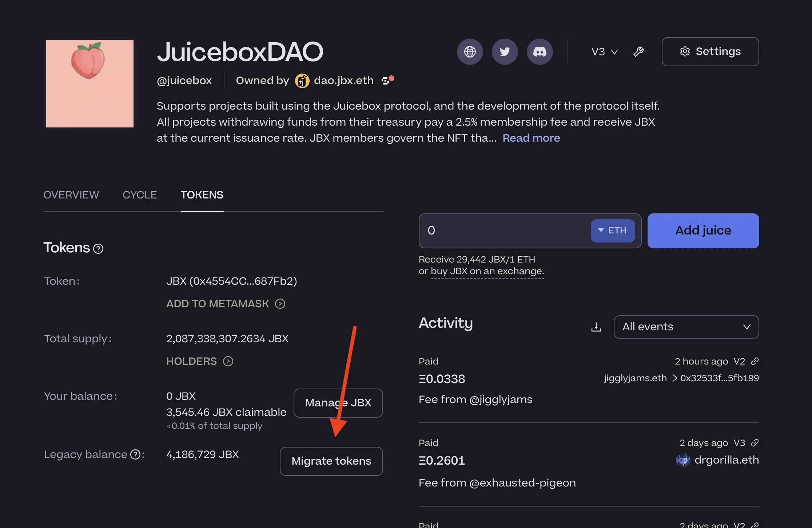The width and height of the screenshot is (812, 528).
Task: Click the Legacy balance help icon
Action: coord(135,454)
